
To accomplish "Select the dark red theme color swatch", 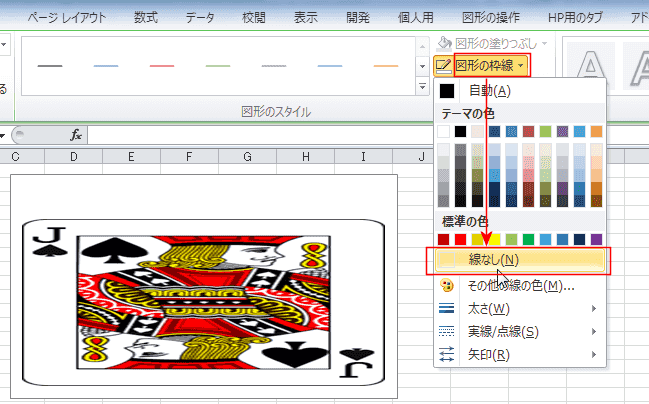I will pyautogui.click(x=528, y=132).
